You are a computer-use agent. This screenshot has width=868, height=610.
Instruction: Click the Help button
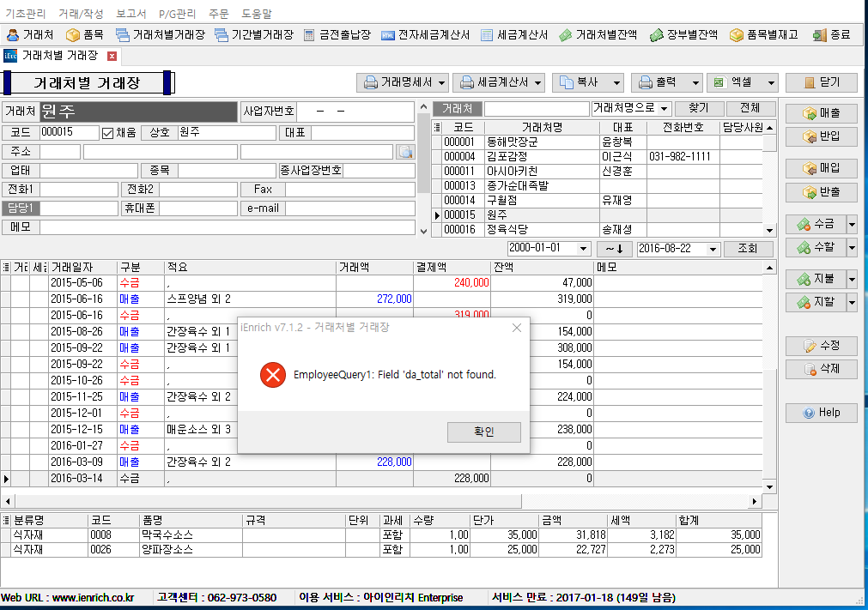[821, 413]
